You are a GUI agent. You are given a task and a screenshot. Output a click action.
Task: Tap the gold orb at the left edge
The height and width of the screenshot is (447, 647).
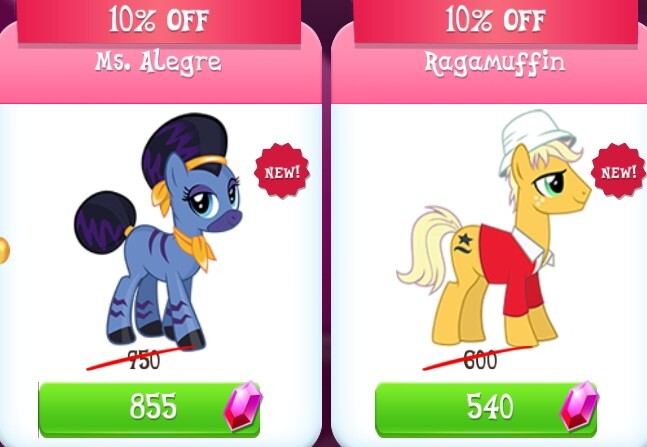click(4, 251)
